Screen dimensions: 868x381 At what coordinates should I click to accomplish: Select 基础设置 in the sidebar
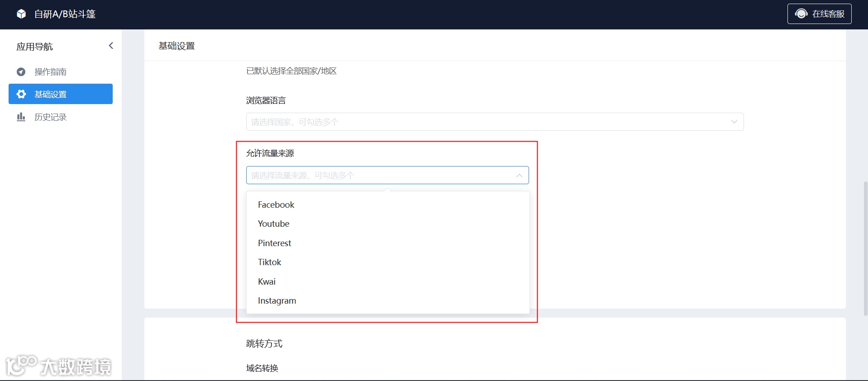click(61, 94)
